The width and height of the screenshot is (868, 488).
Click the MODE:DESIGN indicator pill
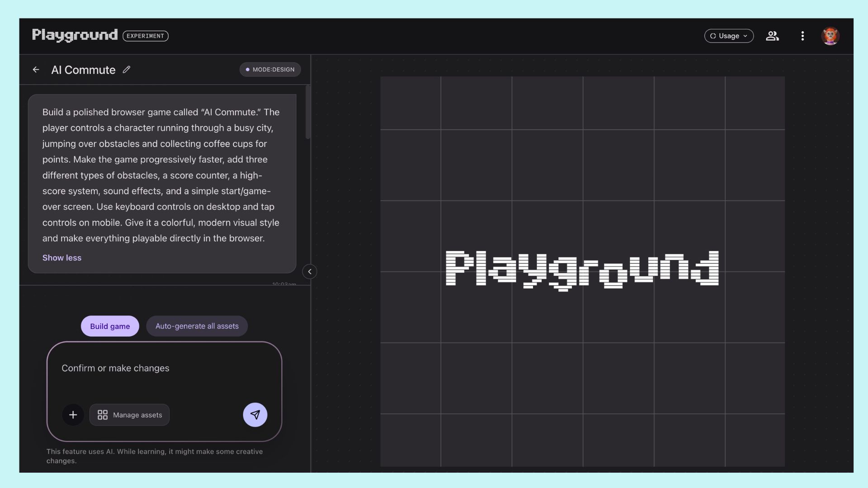click(x=270, y=70)
